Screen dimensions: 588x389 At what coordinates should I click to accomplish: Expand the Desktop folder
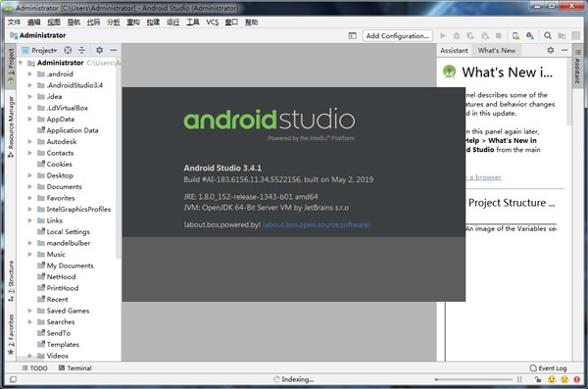30,175
